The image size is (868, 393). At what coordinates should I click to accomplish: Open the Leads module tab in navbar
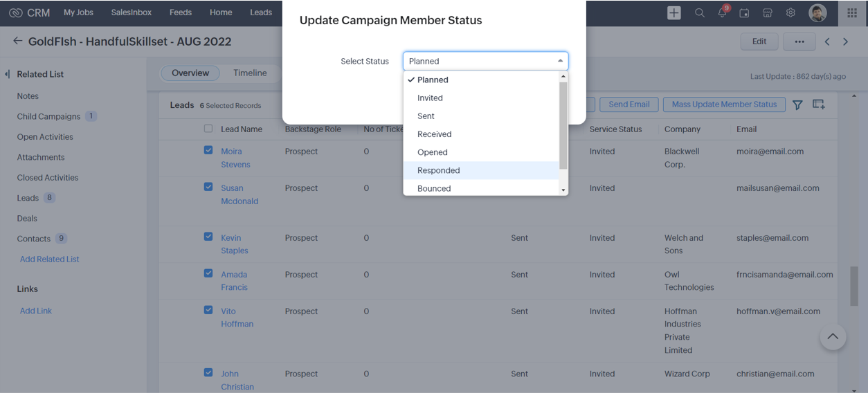pyautogui.click(x=261, y=12)
